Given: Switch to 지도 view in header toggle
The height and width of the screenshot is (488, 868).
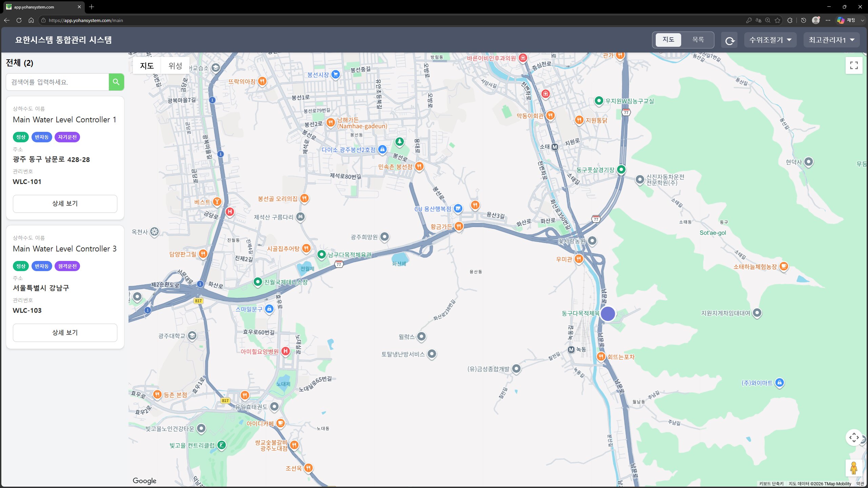Looking at the screenshot, I should tap(668, 40).
